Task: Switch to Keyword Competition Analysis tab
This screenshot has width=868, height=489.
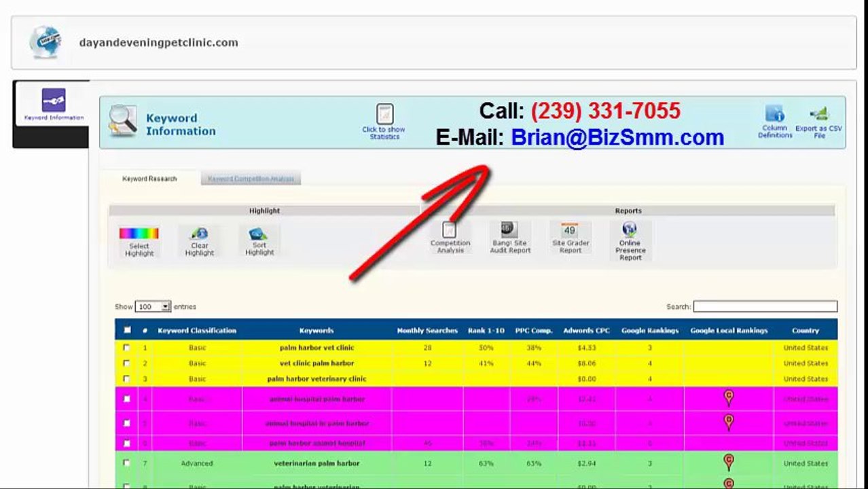Action: tap(251, 179)
